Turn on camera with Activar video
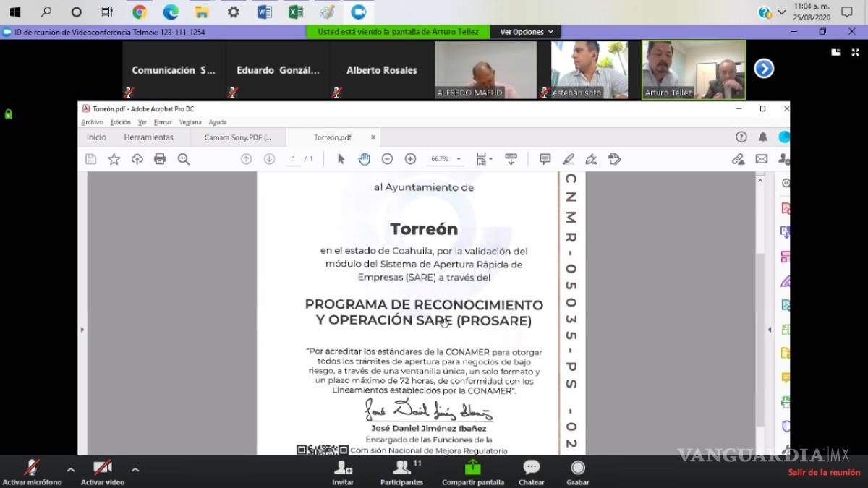This screenshot has width=868, height=488. [102, 472]
